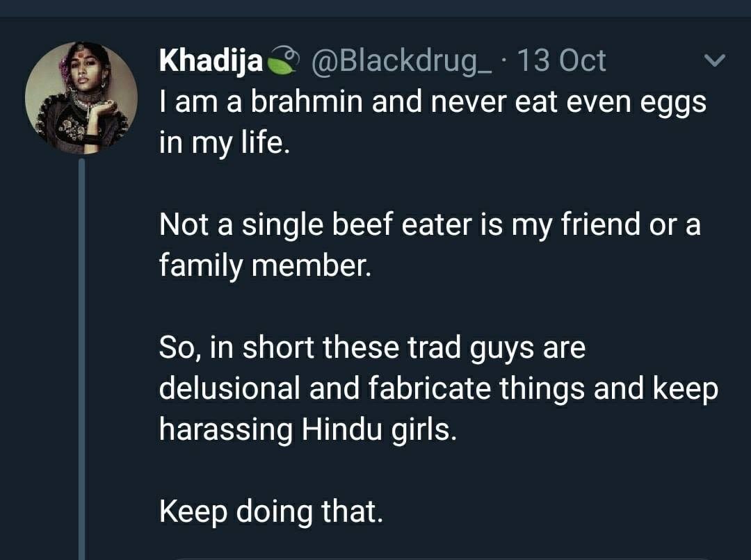This screenshot has height=560, width=751.
Task: Click the 13 Oct timestamp
Action: tap(562, 61)
